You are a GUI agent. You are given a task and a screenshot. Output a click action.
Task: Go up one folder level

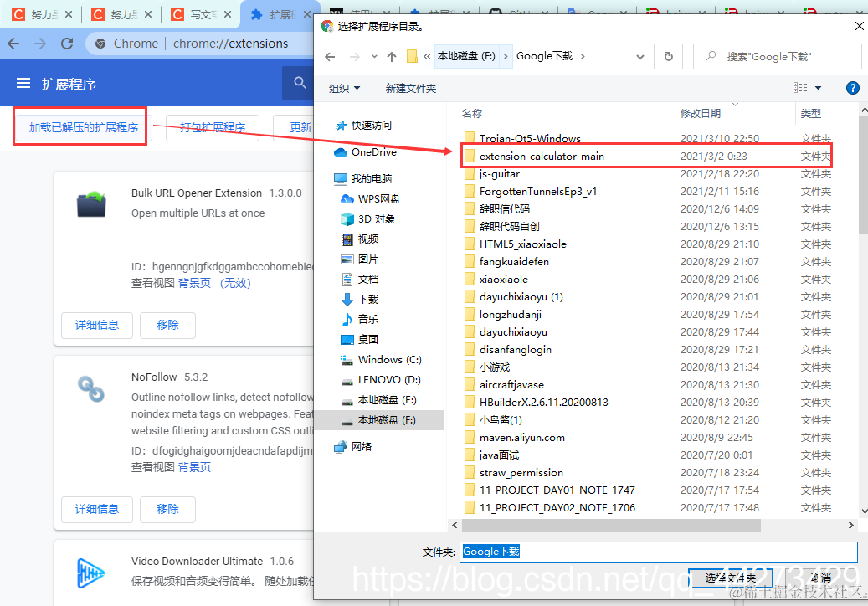(392, 56)
